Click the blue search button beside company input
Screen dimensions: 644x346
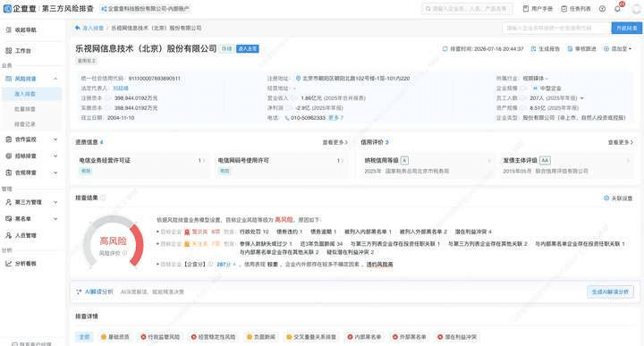click(626, 28)
